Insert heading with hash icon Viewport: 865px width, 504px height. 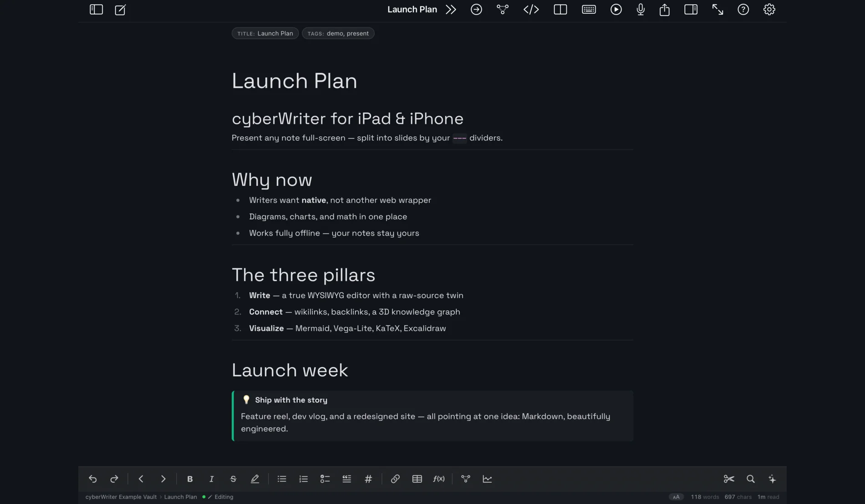368,479
